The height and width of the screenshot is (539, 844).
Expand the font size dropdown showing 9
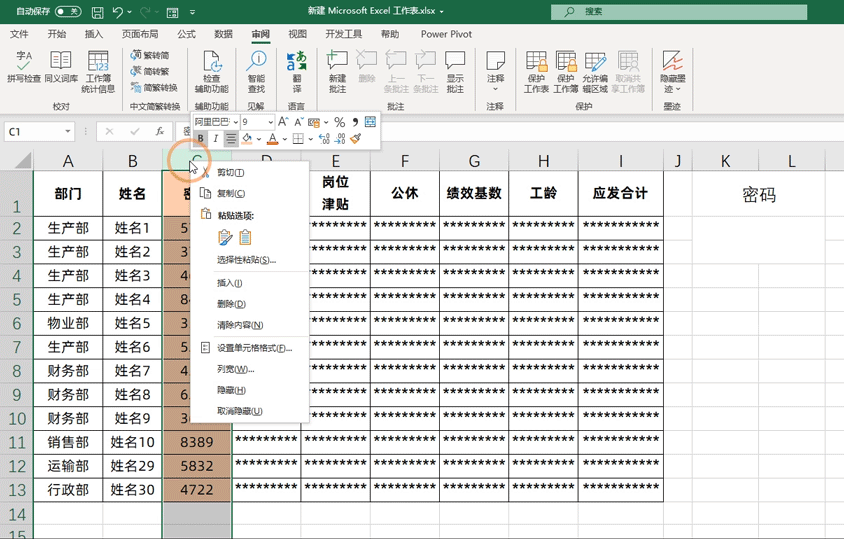[x=270, y=122]
